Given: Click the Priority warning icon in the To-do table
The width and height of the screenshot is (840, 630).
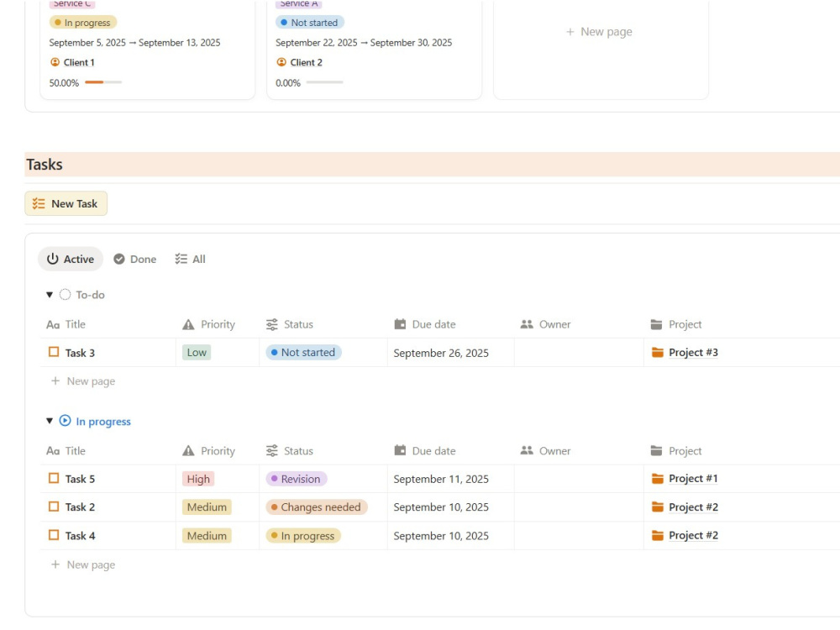Looking at the screenshot, I should coord(188,324).
